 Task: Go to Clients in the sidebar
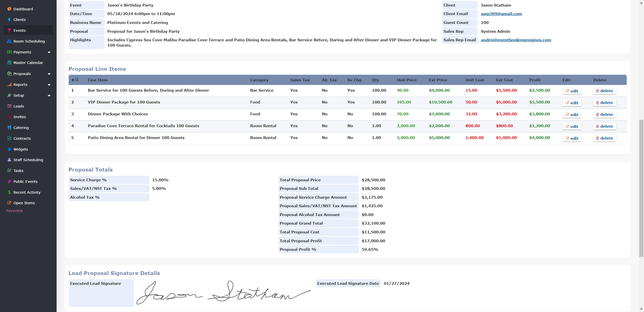pyautogui.click(x=19, y=20)
